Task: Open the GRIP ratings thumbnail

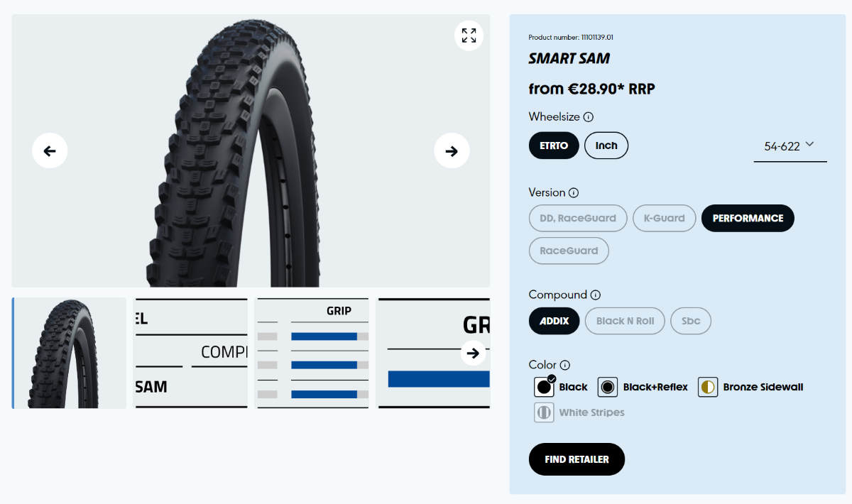Action: 313,353
